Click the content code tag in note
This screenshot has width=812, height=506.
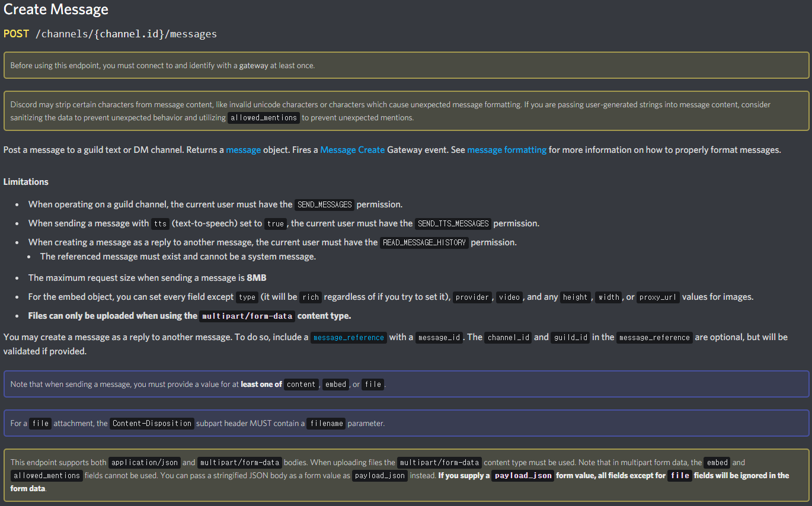click(301, 385)
